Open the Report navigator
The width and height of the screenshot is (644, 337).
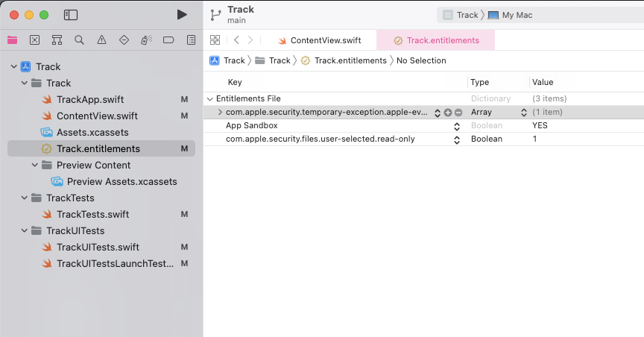(191, 40)
